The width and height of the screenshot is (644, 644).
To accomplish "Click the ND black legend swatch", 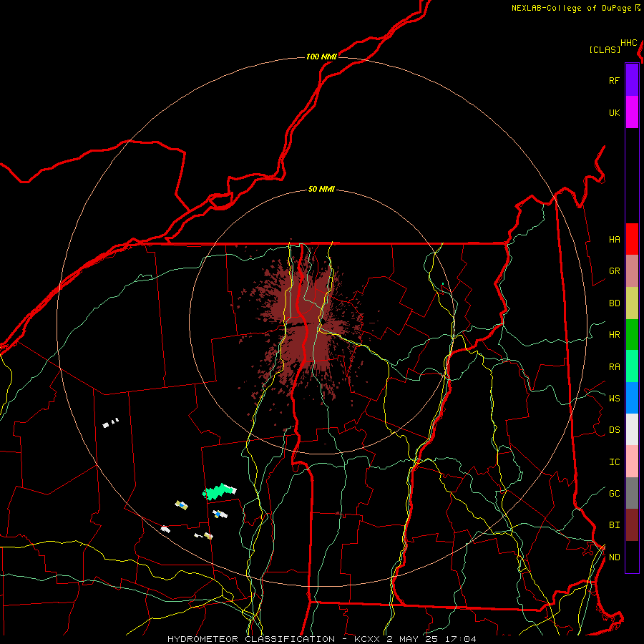I will [632, 557].
